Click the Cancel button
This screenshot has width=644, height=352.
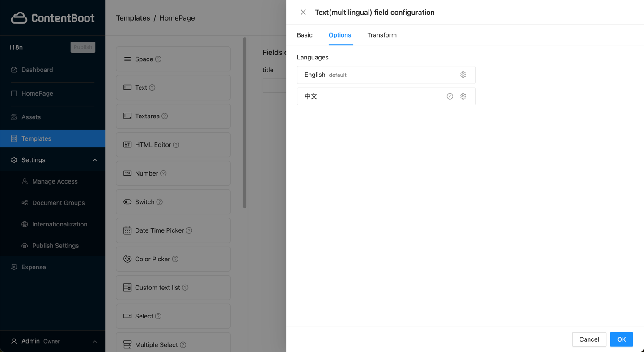pyautogui.click(x=589, y=339)
